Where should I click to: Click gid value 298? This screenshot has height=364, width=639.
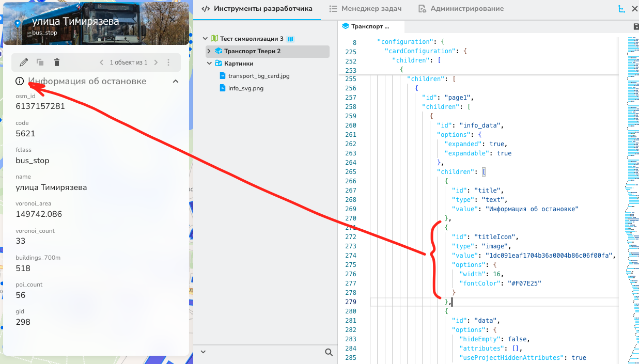(x=23, y=322)
